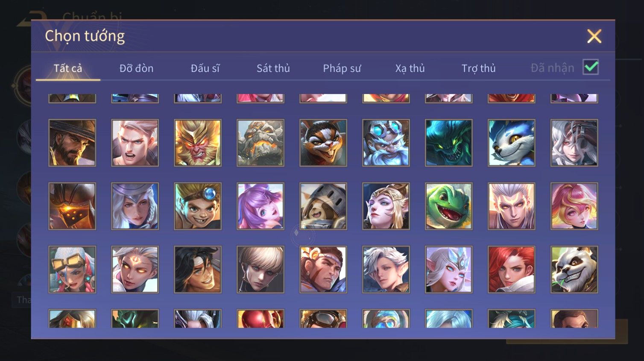Pick the sloth wearing knight helmet
This screenshot has width=644, height=361.
pos(323,206)
